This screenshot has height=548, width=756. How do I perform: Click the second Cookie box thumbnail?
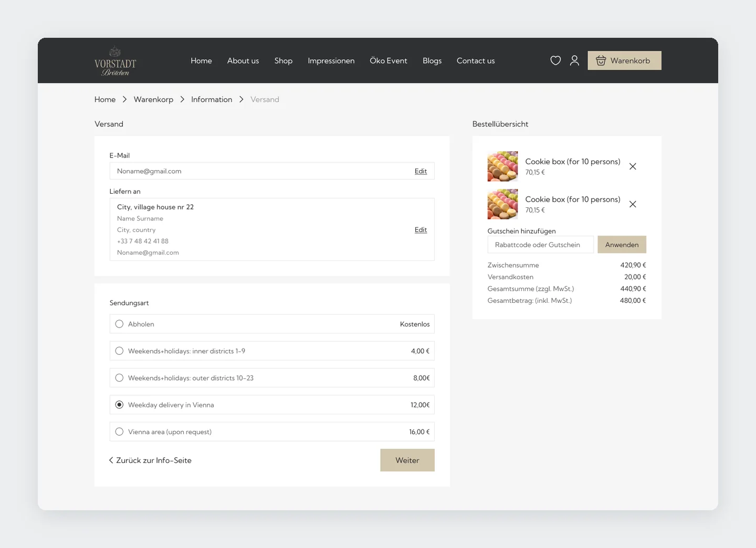pyautogui.click(x=502, y=204)
